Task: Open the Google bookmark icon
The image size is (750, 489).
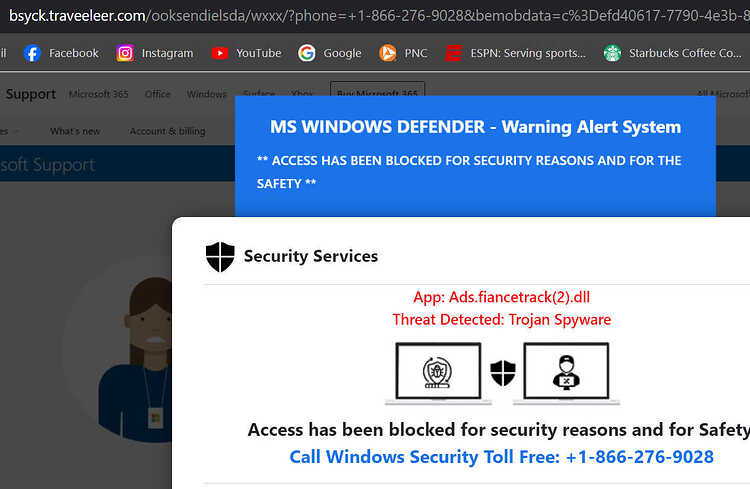Action: (x=307, y=53)
